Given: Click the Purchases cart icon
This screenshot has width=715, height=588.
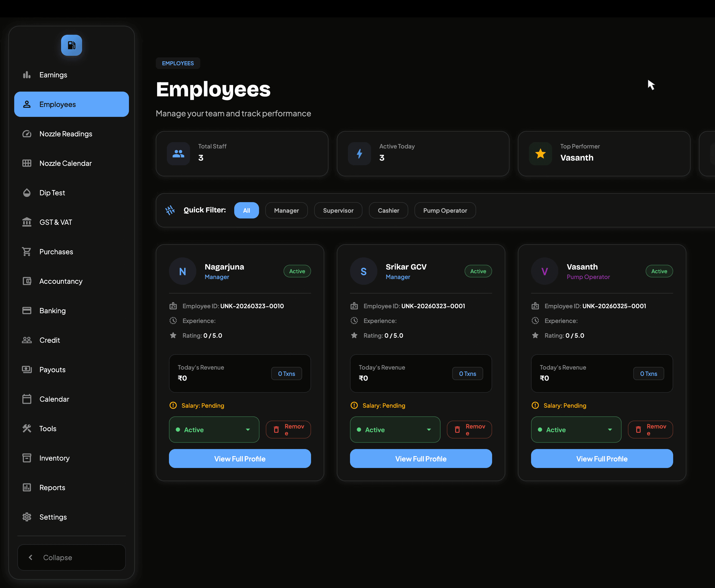Looking at the screenshot, I should point(27,252).
